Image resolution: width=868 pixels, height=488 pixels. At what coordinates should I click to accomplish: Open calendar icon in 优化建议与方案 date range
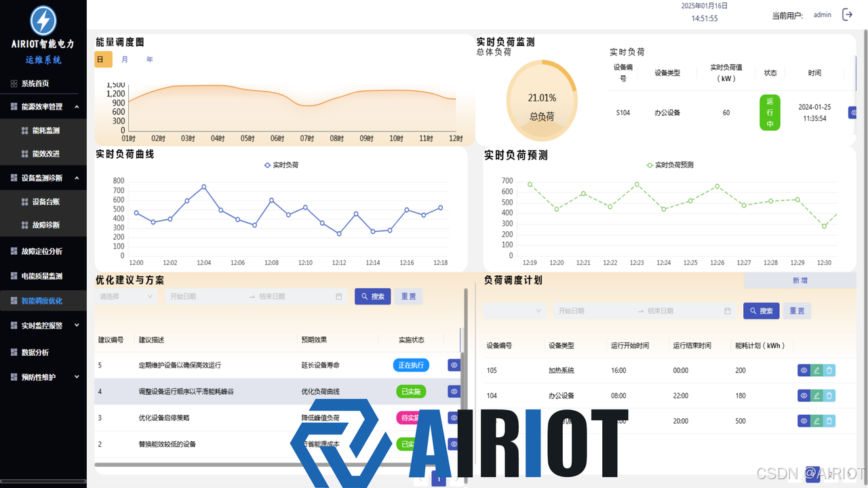339,296
